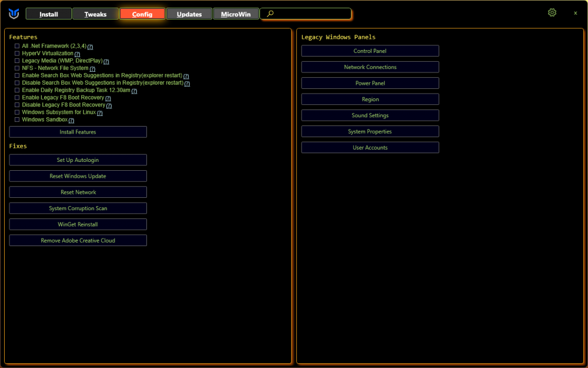Viewport: 588px width, 368px height.
Task: Click Reset Windows Update button
Action: point(78,176)
